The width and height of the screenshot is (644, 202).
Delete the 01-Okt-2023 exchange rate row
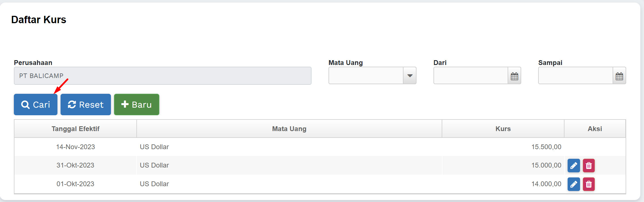pos(589,184)
